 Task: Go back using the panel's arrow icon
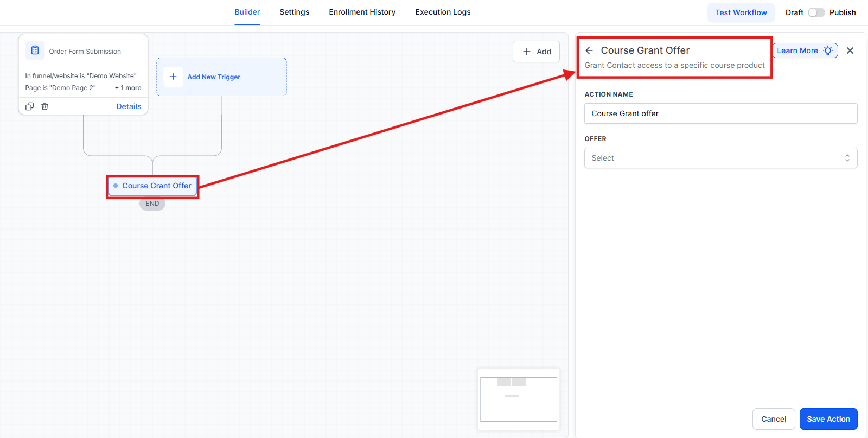tap(589, 50)
